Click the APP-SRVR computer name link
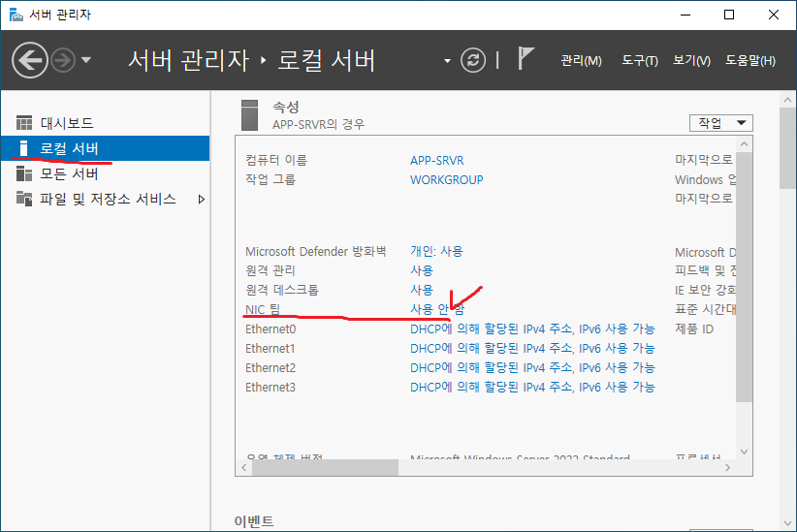 (x=436, y=161)
